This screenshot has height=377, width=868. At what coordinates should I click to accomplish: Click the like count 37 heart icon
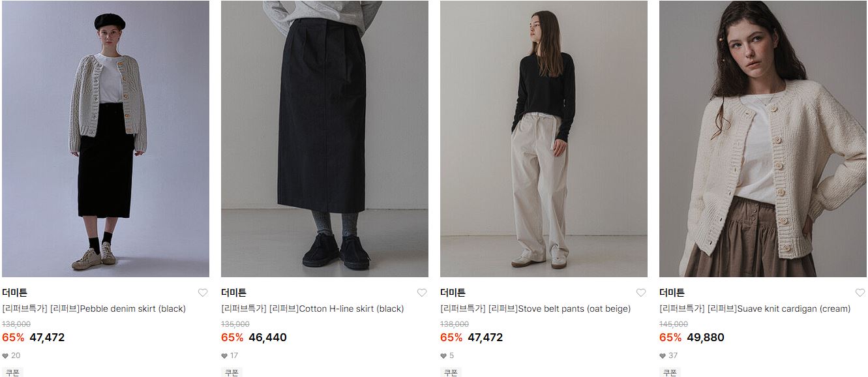[x=663, y=355]
